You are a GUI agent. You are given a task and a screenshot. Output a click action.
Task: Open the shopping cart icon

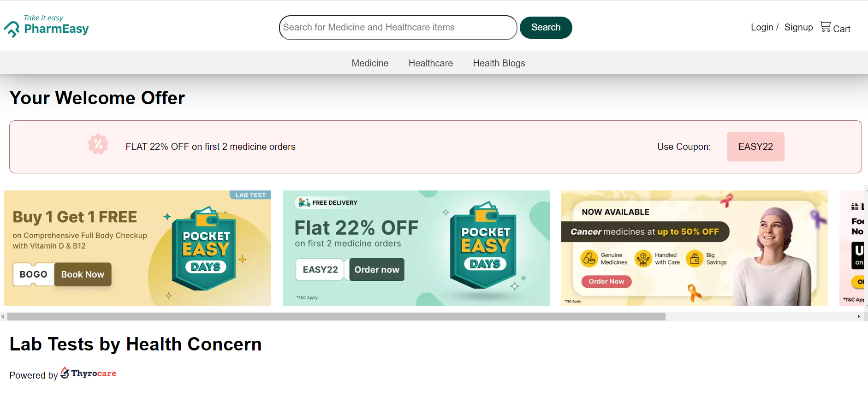[x=825, y=27]
